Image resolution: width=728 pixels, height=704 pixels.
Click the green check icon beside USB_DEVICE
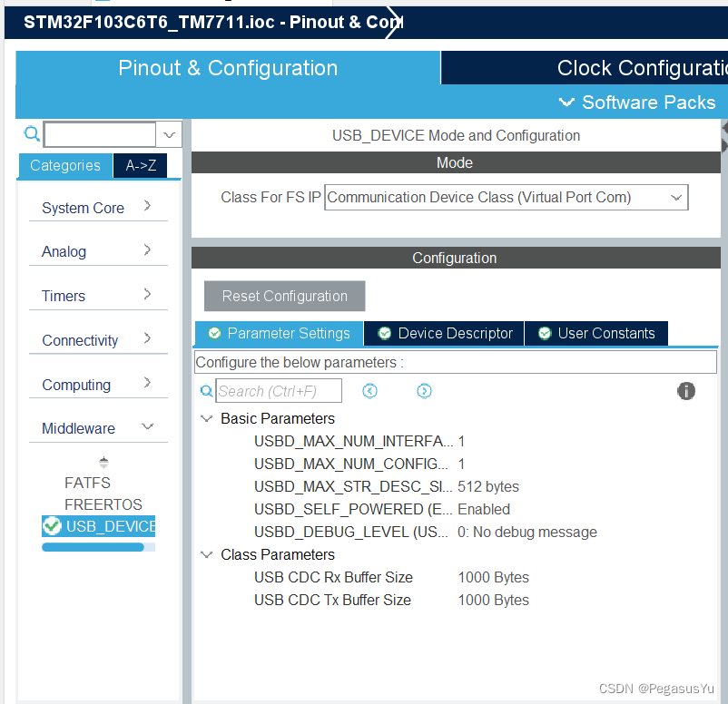[x=52, y=526]
